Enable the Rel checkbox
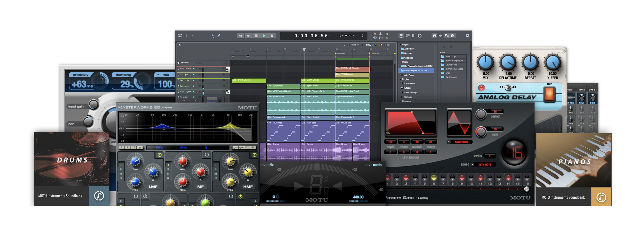Viewport: 644px width, 228px height. [385, 45]
